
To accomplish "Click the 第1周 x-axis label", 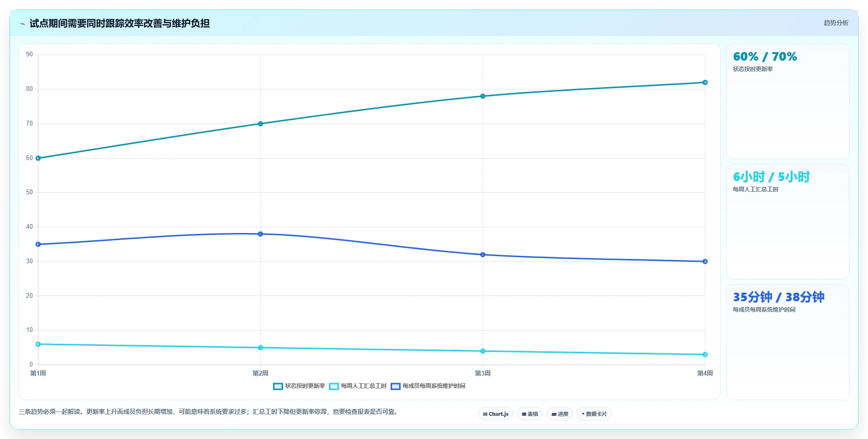I will click(x=38, y=373).
